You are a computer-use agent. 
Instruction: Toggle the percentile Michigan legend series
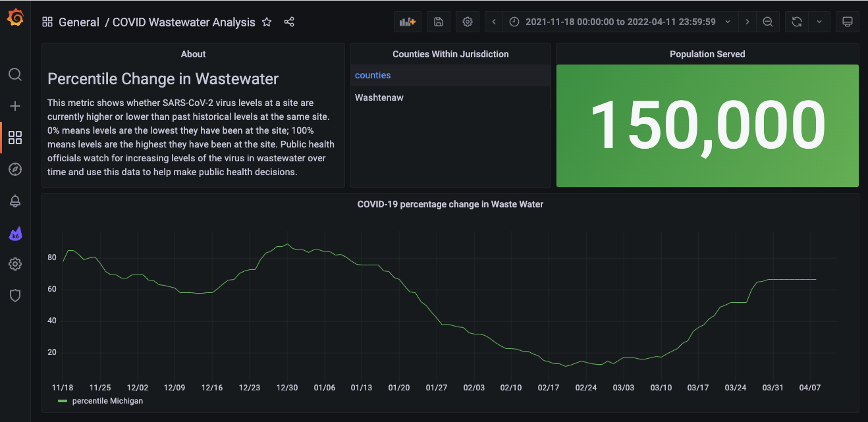click(107, 401)
